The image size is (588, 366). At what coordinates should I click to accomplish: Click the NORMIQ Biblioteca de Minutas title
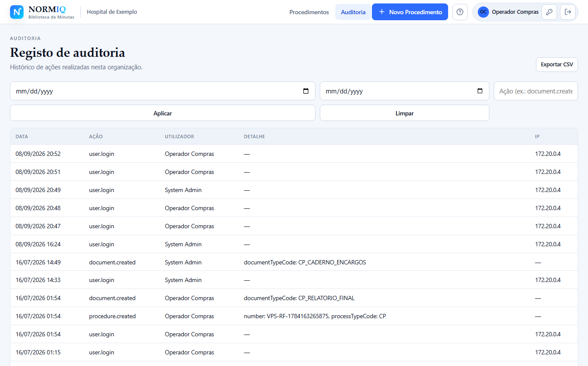point(51,12)
